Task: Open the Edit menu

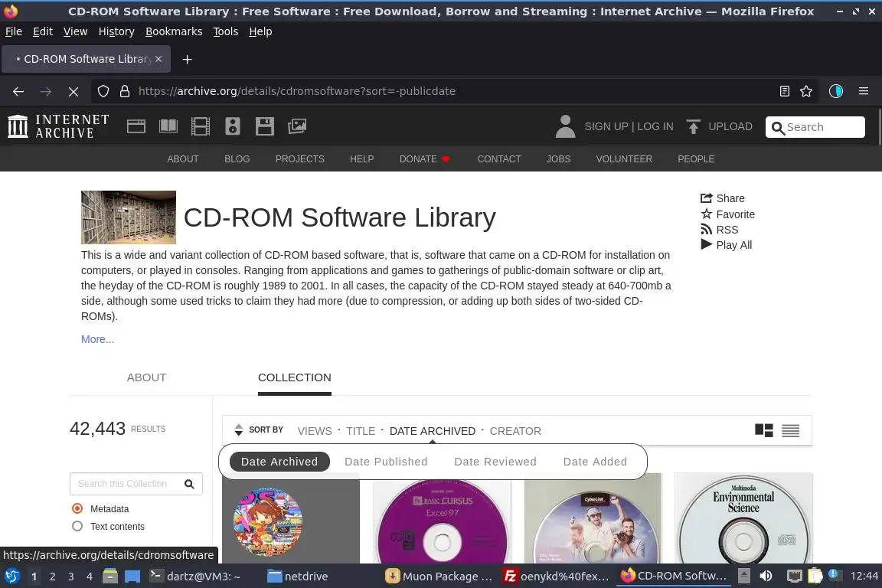Action: click(x=43, y=31)
